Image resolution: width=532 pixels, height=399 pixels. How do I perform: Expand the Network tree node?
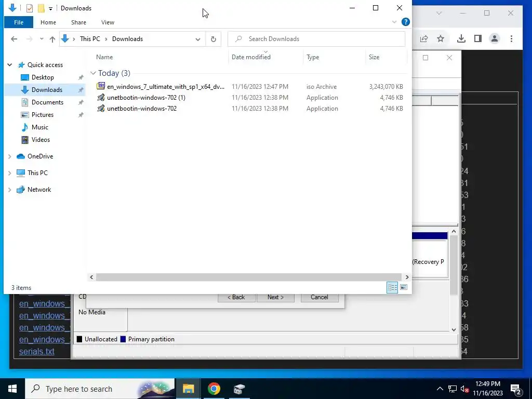point(9,190)
